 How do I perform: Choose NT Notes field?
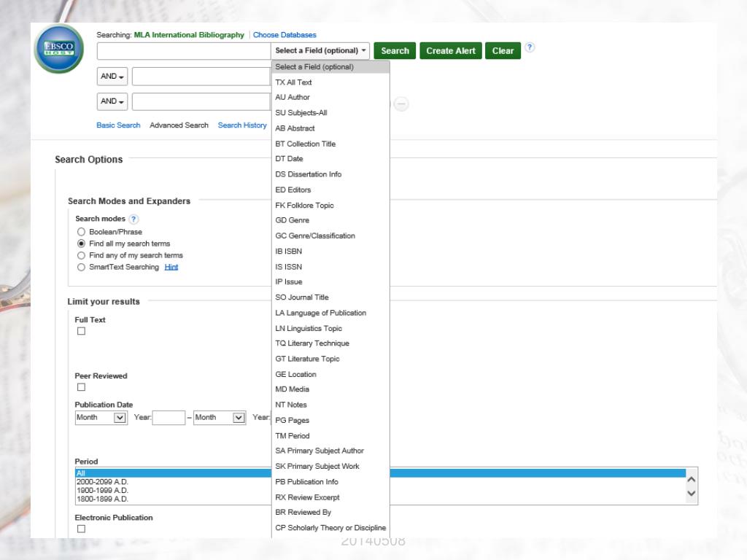(330, 405)
